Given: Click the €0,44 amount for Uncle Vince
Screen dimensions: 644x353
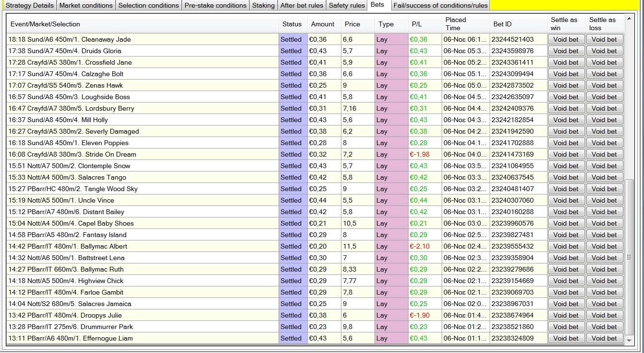Looking at the screenshot, I should (318, 200).
